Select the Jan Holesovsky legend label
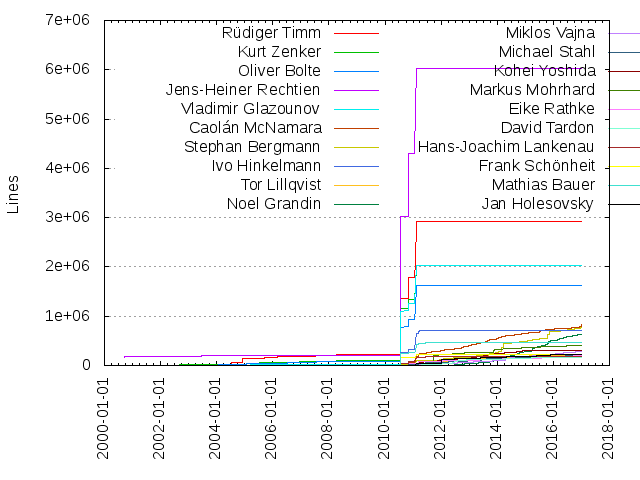 coord(538,204)
